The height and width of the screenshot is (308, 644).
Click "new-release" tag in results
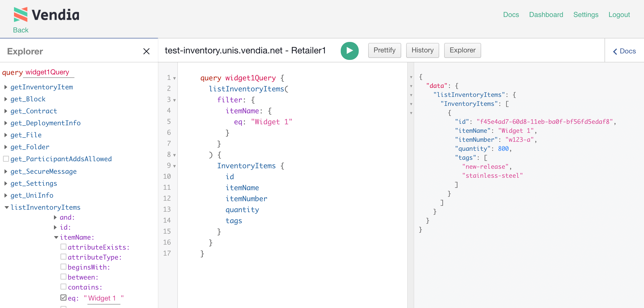coord(485,167)
